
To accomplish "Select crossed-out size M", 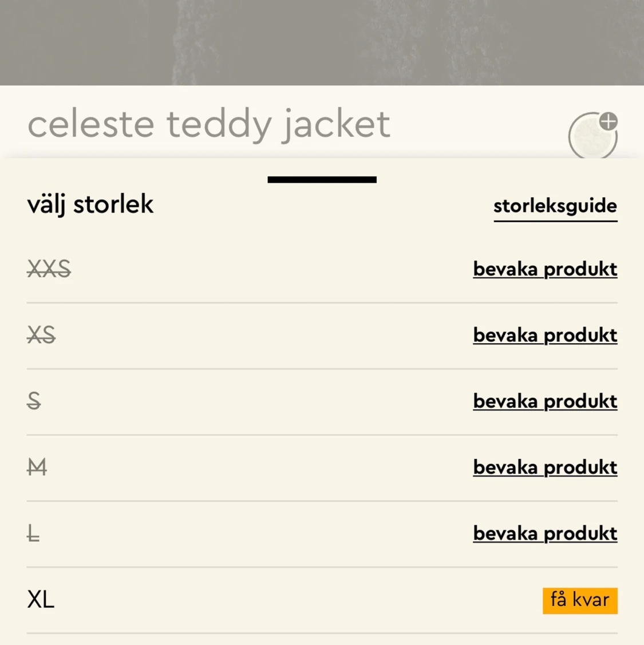I will (x=37, y=467).
